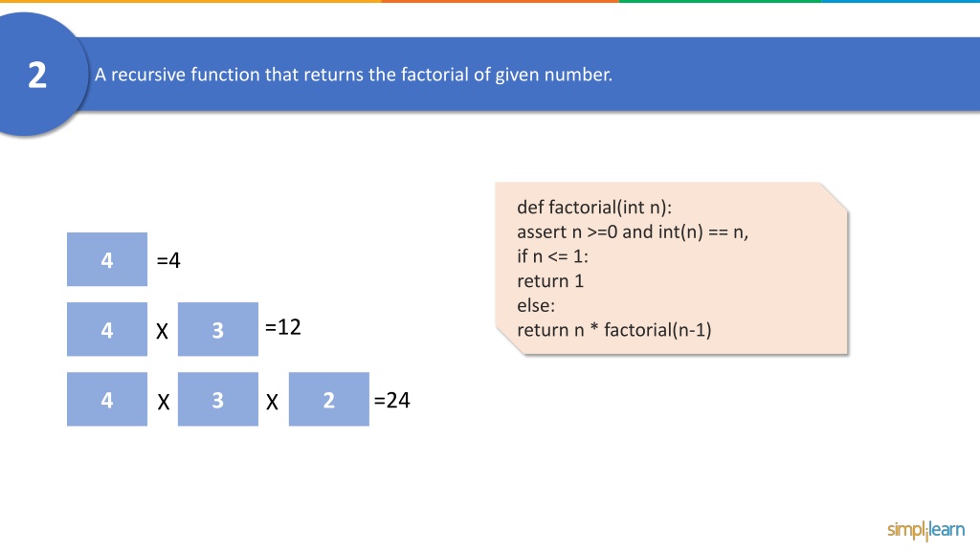980x551 pixels.
Task: Click the X between 4 and 3 in second row
Action: point(162,331)
